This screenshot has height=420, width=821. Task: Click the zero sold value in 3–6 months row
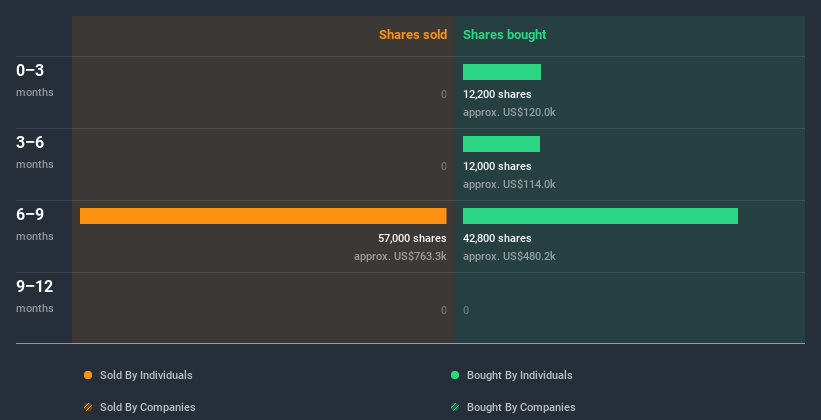pyautogui.click(x=443, y=166)
